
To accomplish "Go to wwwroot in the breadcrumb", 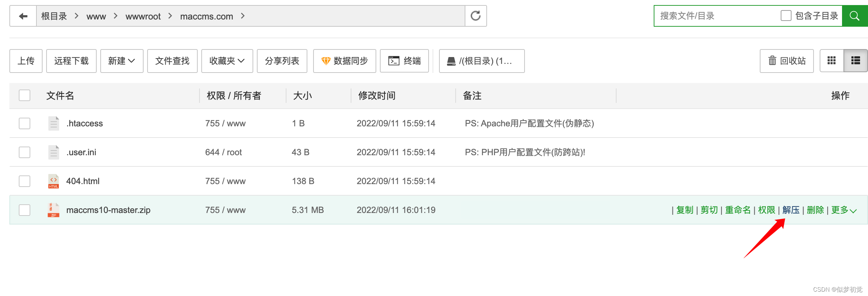I will (x=143, y=16).
